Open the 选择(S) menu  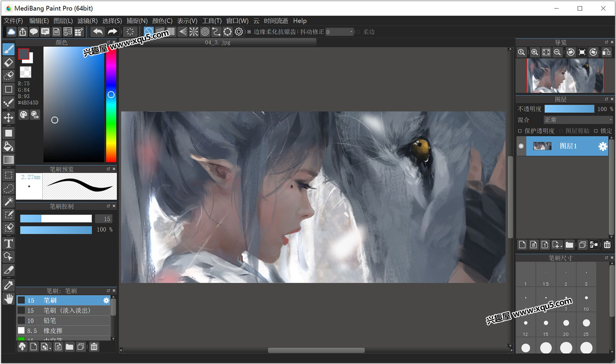click(x=112, y=21)
